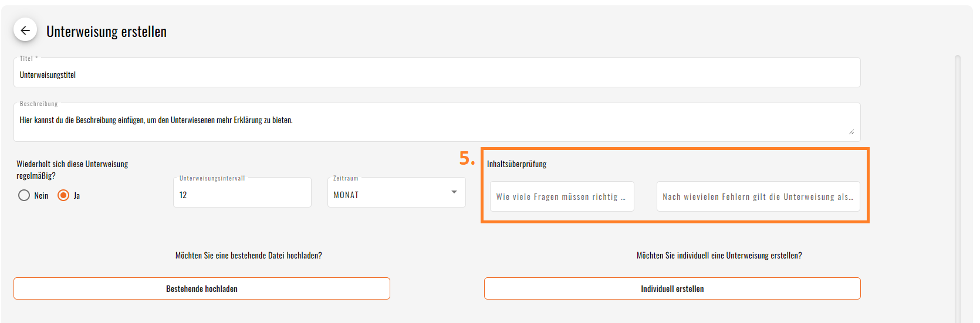Click the Beschreibung text area
This screenshot has height=323, width=980.
click(437, 123)
